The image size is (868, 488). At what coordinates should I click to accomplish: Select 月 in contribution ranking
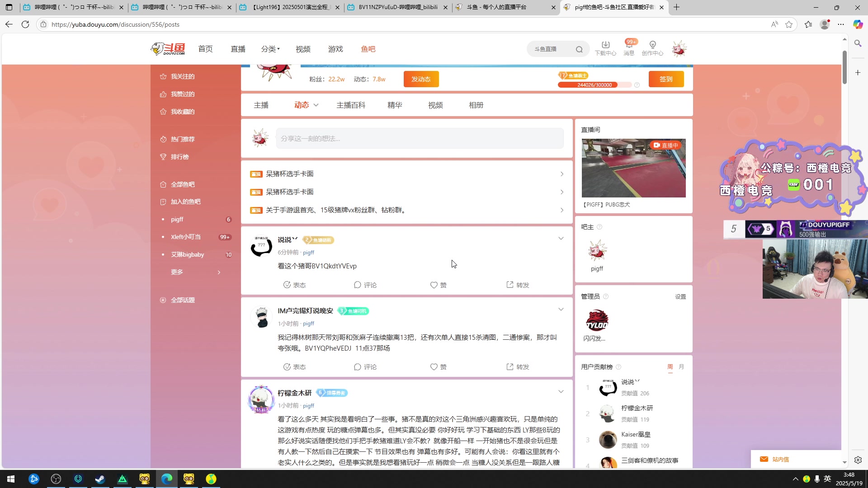(x=681, y=367)
